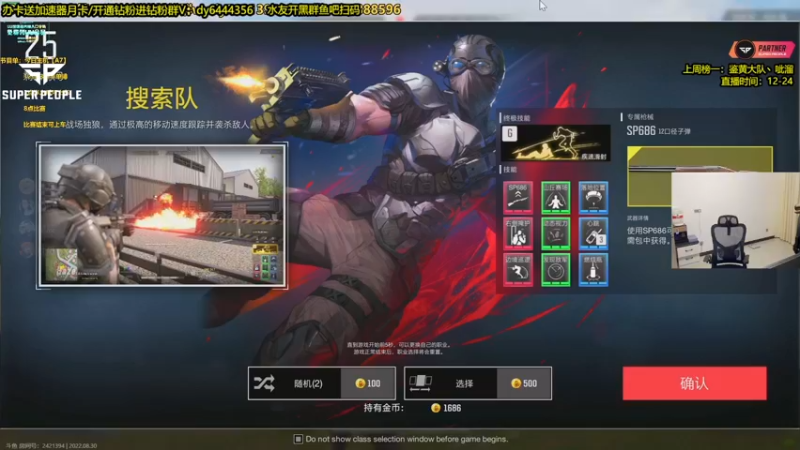Click the webcam overlay showing office chair

(x=735, y=220)
